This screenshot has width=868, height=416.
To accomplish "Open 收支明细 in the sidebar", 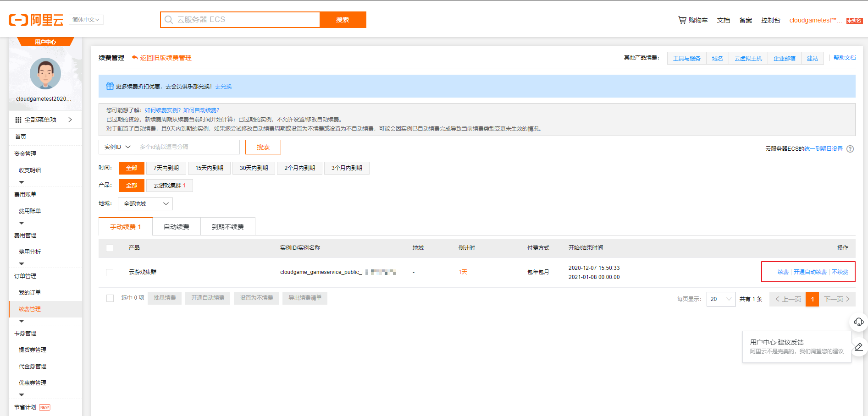I will [x=30, y=170].
